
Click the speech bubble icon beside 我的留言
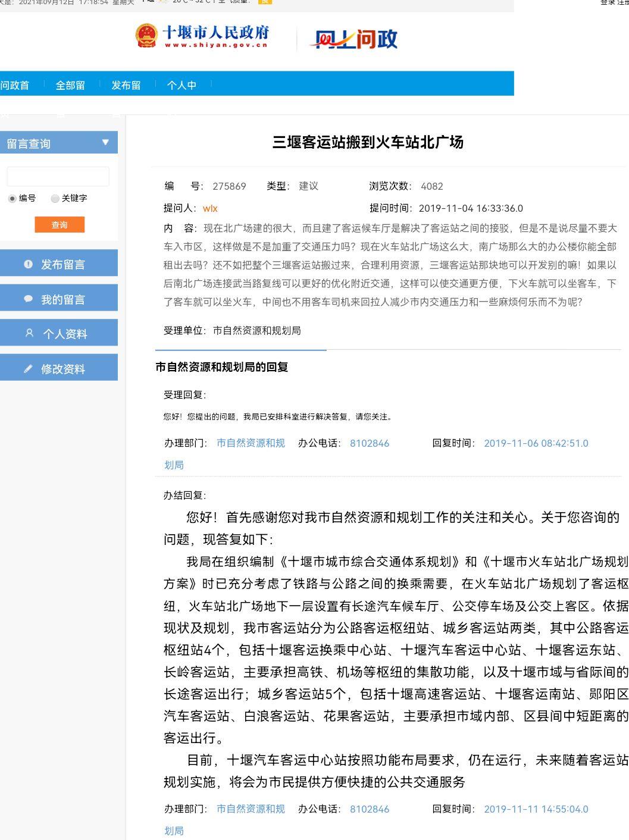(28, 299)
